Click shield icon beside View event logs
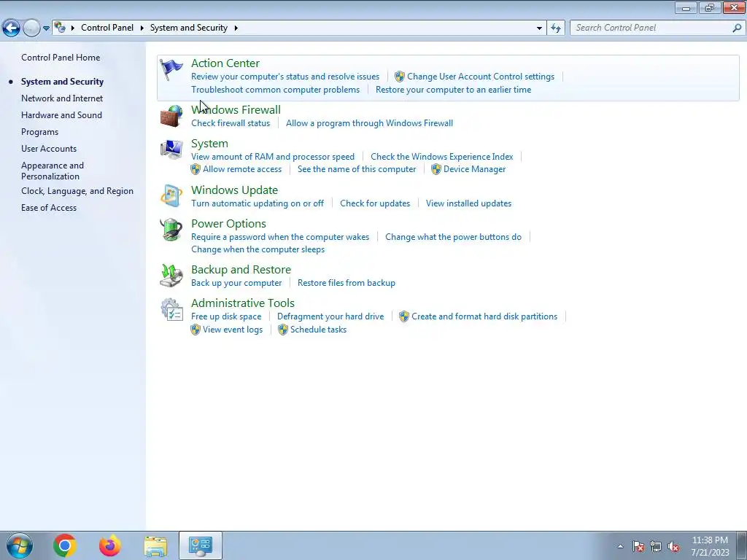 [x=196, y=330]
